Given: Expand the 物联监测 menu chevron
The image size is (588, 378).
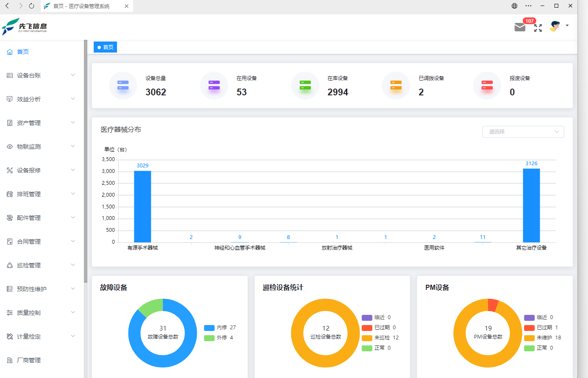Looking at the screenshot, I should [73, 146].
